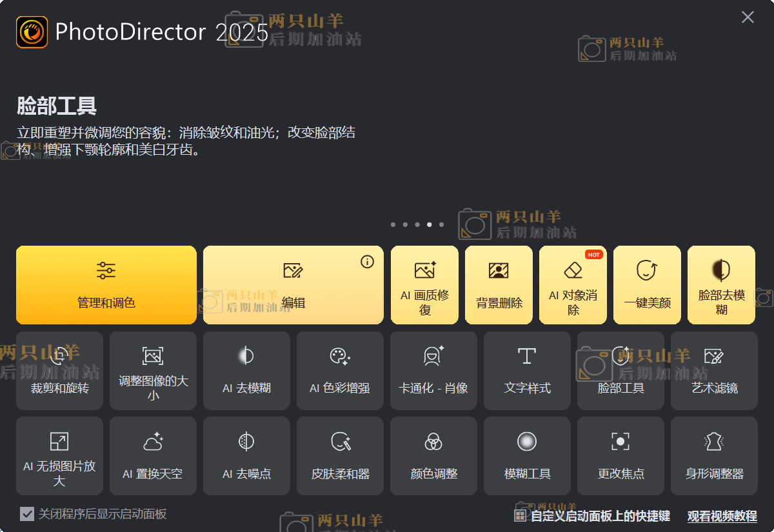The width and height of the screenshot is (774, 532).
Task: Switch to the first carousel page dot
Action: coord(393,224)
